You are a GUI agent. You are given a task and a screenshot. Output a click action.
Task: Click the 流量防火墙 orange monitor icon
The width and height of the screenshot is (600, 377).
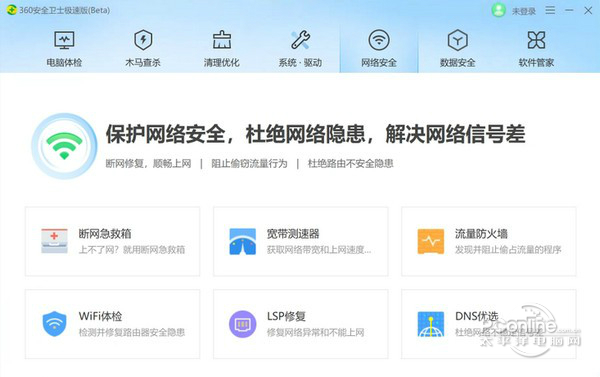[431, 242]
